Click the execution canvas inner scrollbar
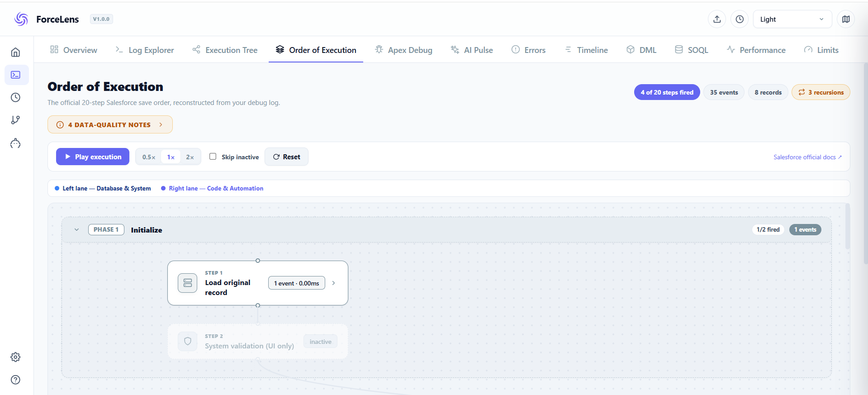Viewport: 868px width, 395px height. coord(848,226)
